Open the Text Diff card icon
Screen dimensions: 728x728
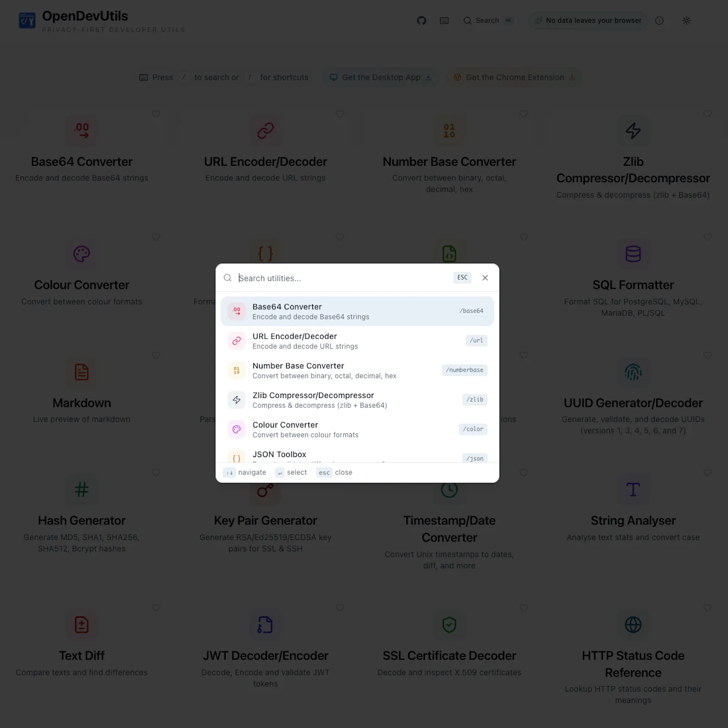(82, 625)
